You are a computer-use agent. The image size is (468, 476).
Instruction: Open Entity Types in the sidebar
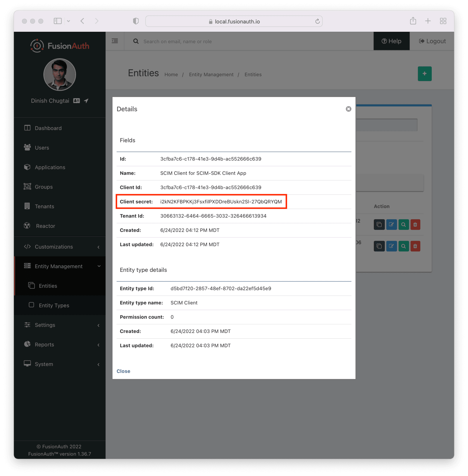click(54, 306)
